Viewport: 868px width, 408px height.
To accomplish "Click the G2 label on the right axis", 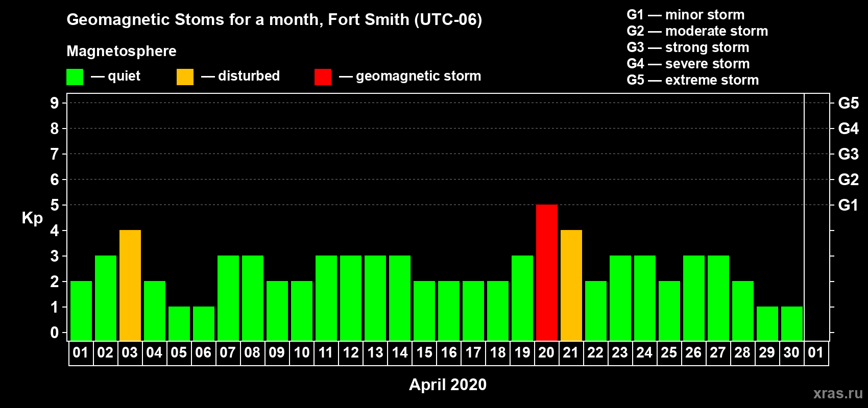I will [x=849, y=180].
